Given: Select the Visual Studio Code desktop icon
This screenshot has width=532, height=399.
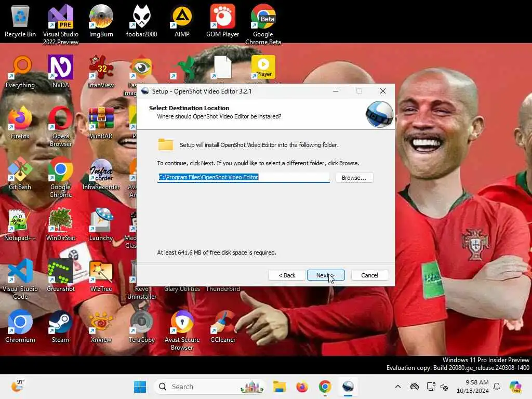Looking at the screenshot, I should (x=20, y=279).
